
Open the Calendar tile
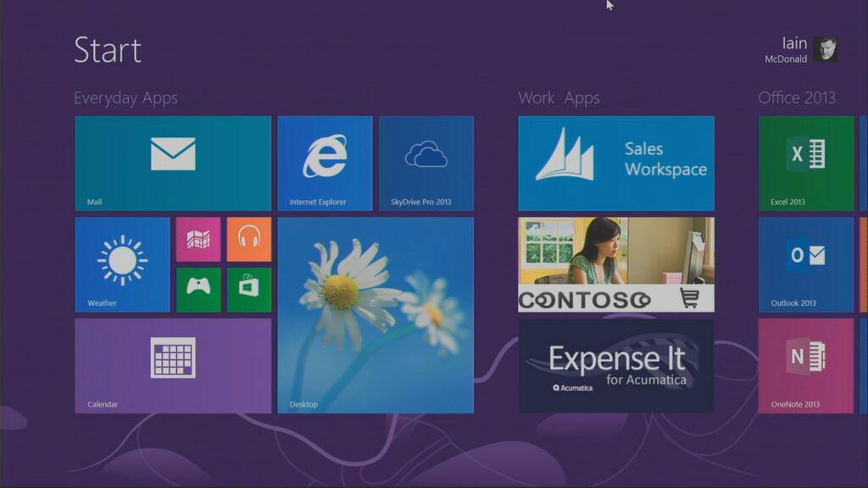coord(173,366)
